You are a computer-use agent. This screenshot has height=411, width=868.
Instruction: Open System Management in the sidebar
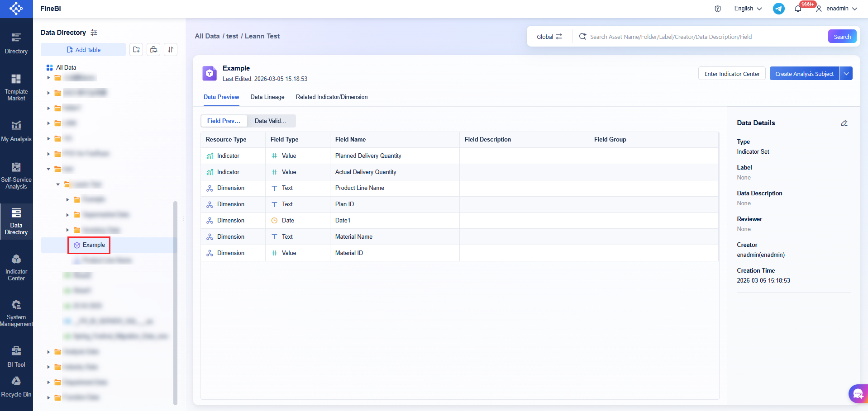16,313
